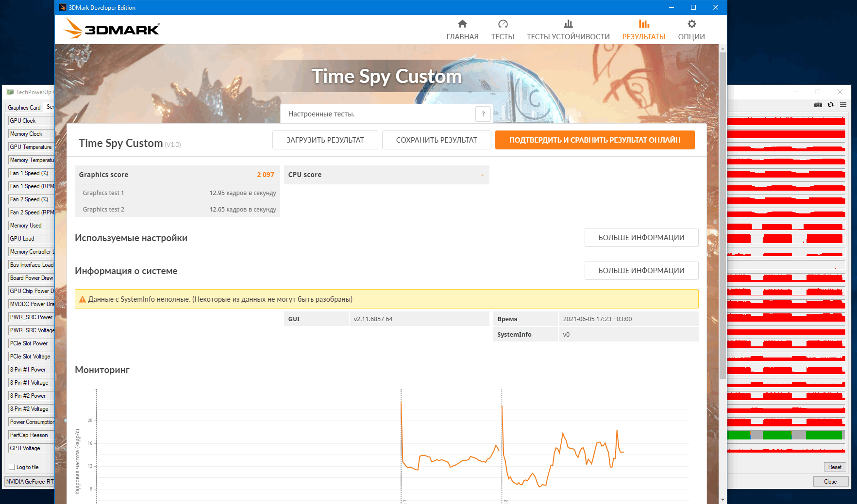Select the Memory Clock sensor row
Viewport: 857px width, 504px height.
(x=31, y=134)
